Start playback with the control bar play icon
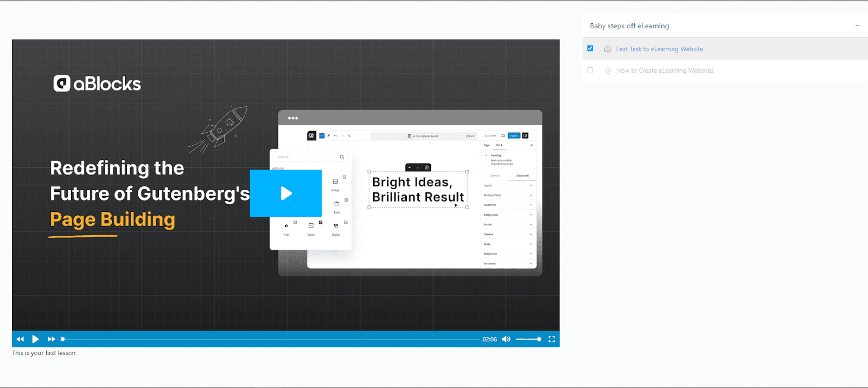 tap(35, 339)
